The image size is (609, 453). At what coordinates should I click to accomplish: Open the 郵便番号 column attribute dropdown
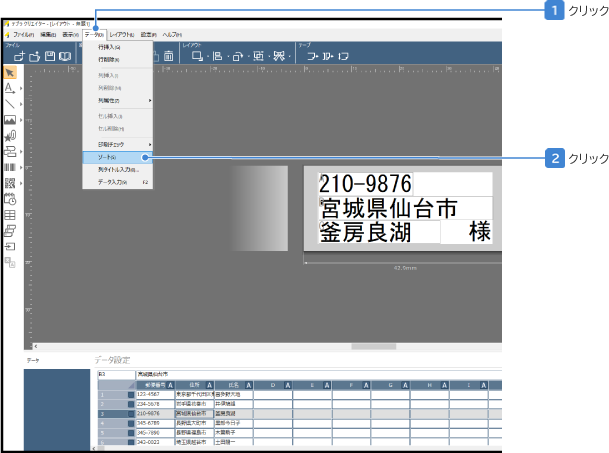(x=171, y=384)
